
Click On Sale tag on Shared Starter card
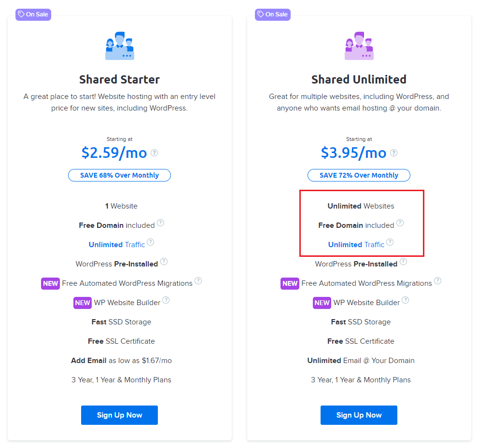[33, 14]
